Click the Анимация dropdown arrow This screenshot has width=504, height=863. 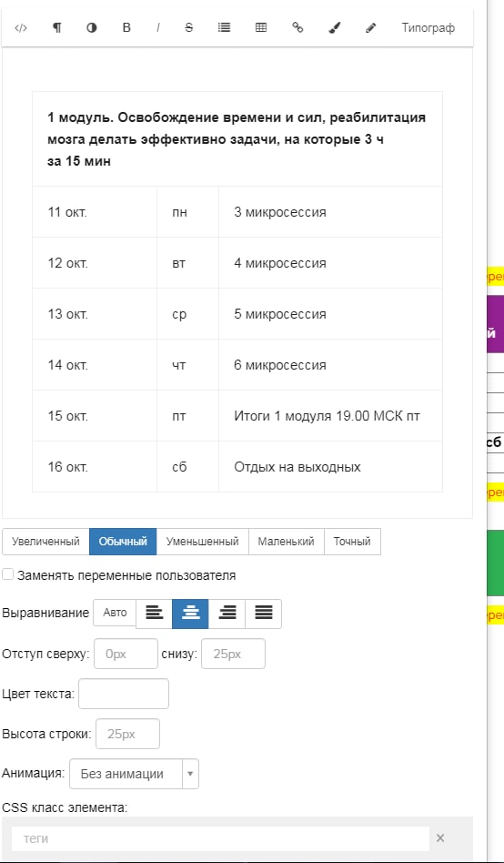coord(190,774)
